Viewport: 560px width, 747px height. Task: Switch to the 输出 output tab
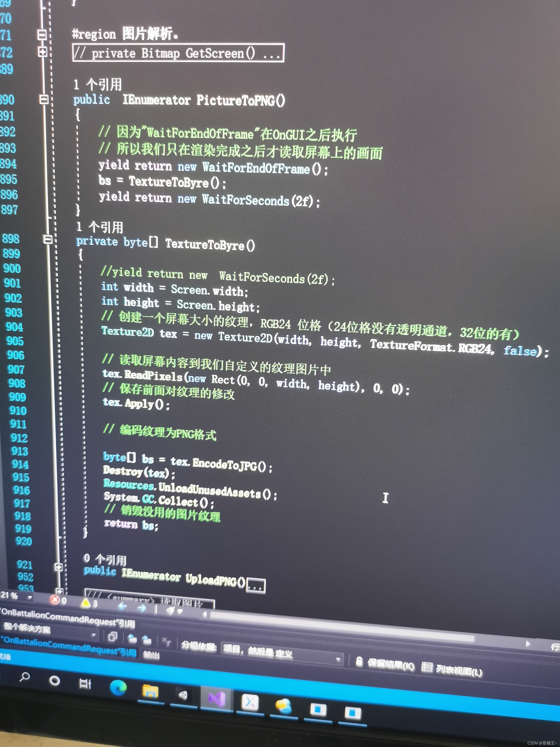click(x=151, y=655)
